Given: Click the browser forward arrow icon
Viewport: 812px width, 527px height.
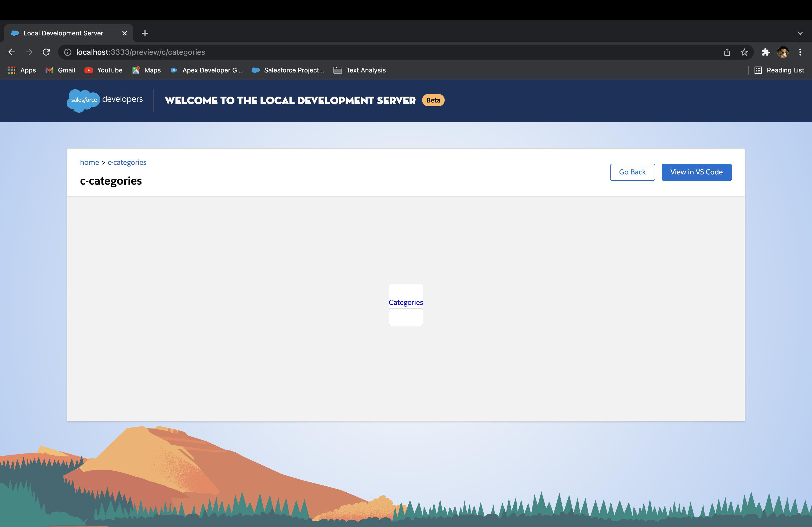Looking at the screenshot, I should 28,52.
